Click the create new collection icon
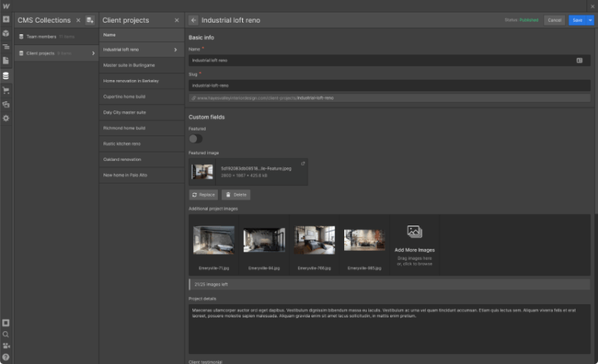Image resolution: width=598 pixels, height=364 pixels. tap(90, 20)
